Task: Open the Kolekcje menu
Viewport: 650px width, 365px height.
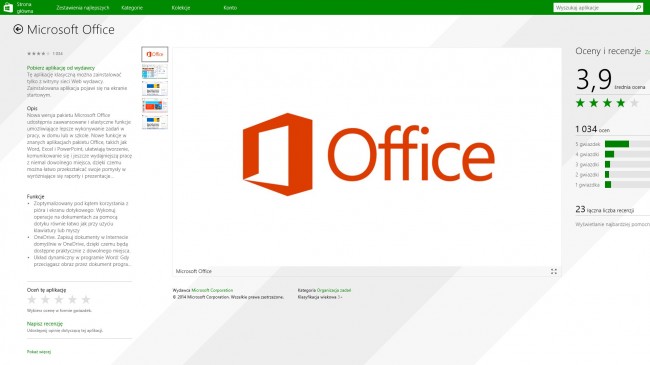Action: 181,8
